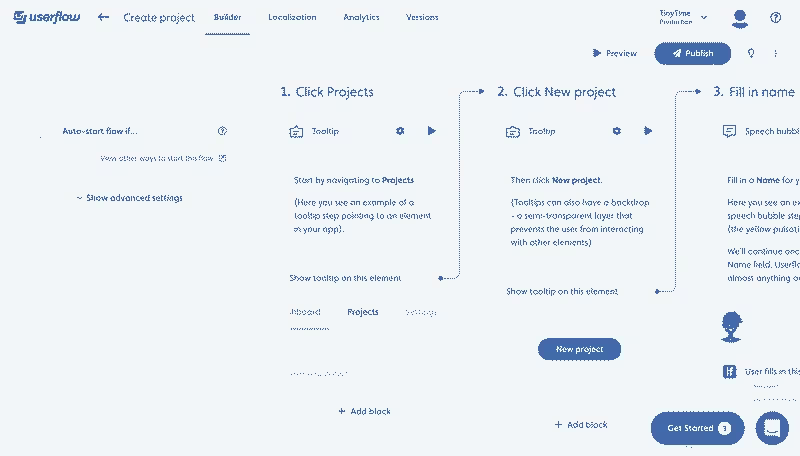The image size is (800, 456).
Task: Play the Click New project step preview
Action: tap(648, 131)
